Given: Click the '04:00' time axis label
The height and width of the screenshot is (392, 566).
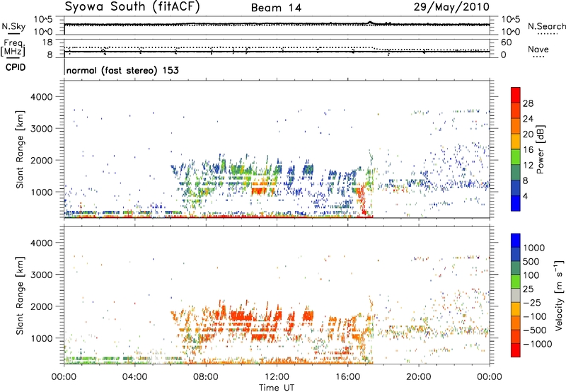Looking at the screenshot, I should [x=135, y=377].
